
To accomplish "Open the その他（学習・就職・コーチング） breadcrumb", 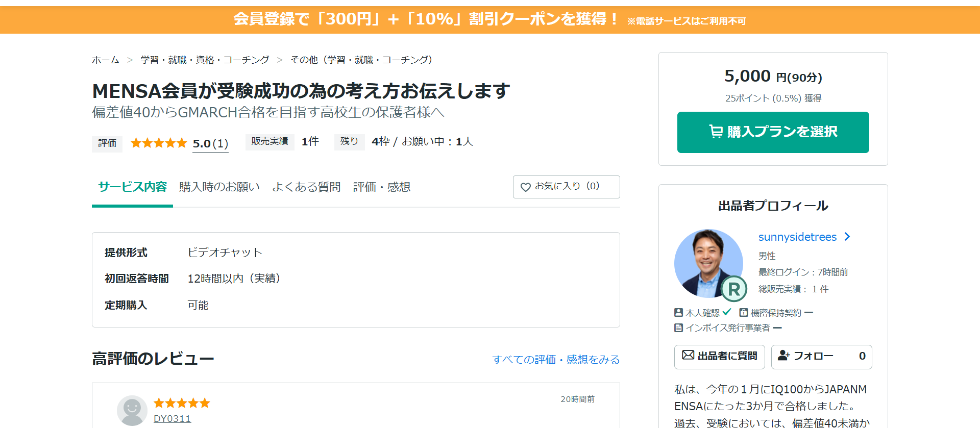I will click(364, 60).
